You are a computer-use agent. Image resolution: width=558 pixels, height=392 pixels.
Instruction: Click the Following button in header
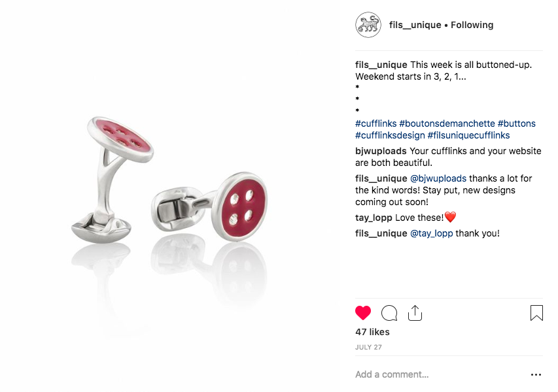tap(472, 25)
